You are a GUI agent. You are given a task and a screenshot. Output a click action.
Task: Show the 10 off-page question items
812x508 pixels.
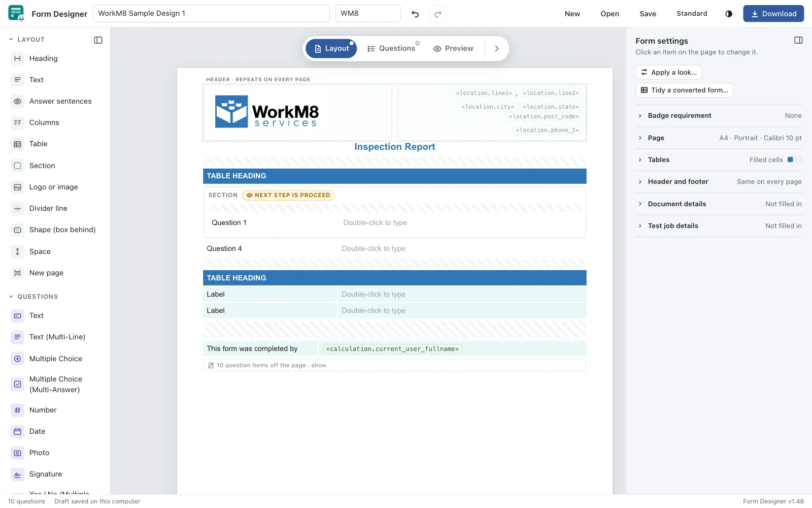click(x=395, y=365)
